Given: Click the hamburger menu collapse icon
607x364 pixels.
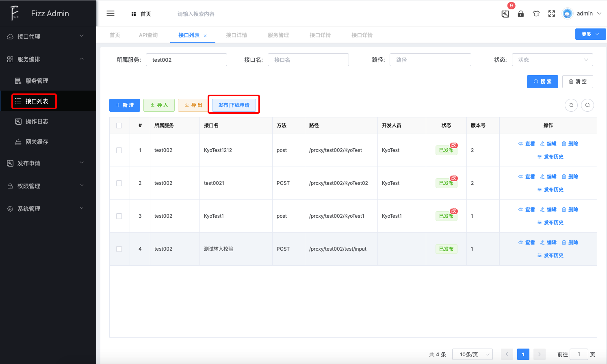Looking at the screenshot, I should click(111, 13).
